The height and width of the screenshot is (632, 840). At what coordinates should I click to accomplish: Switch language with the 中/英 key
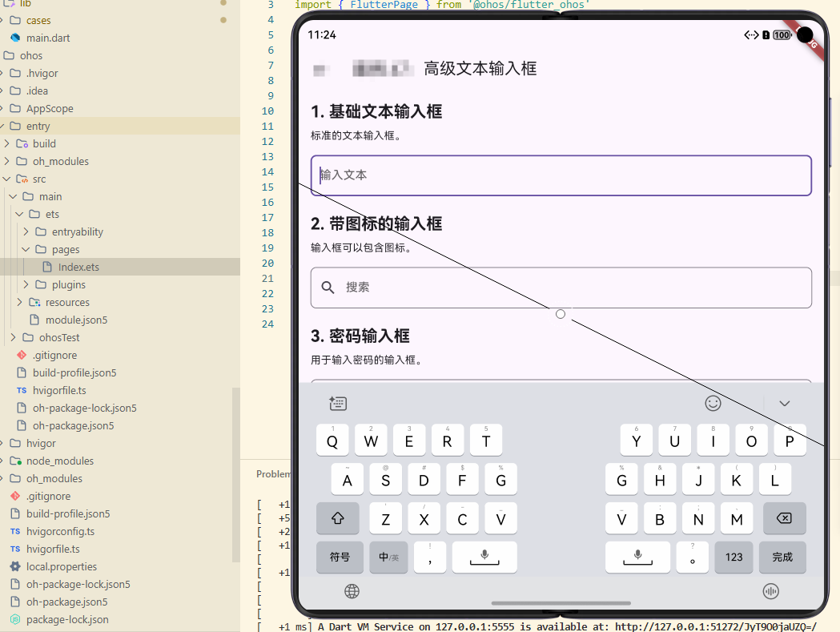click(388, 556)
